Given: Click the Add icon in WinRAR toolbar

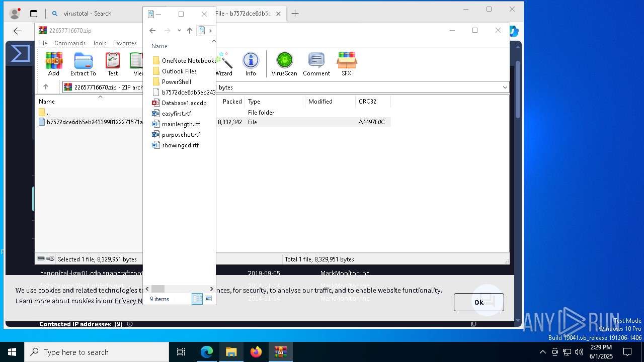Looking at the screenshot, I should pos(54,64).
